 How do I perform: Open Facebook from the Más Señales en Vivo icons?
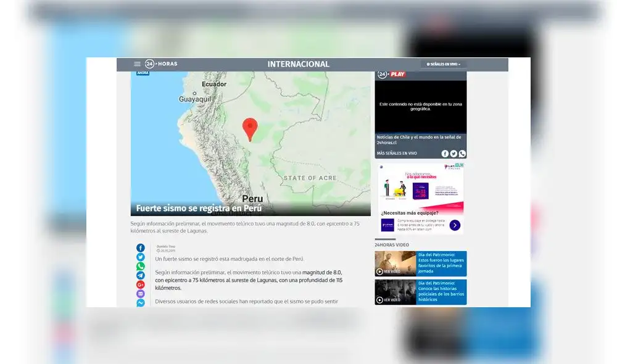click(x=445, y=153)
